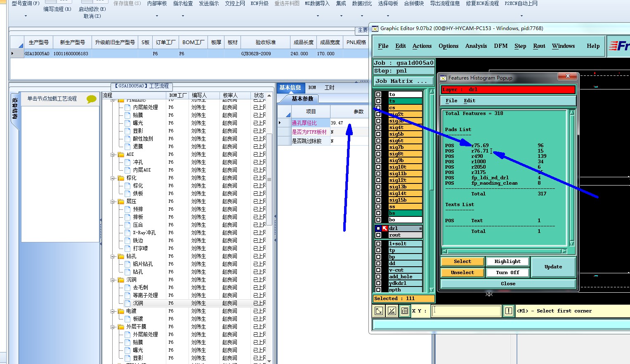Click the Unselect button

pos(462,272)
